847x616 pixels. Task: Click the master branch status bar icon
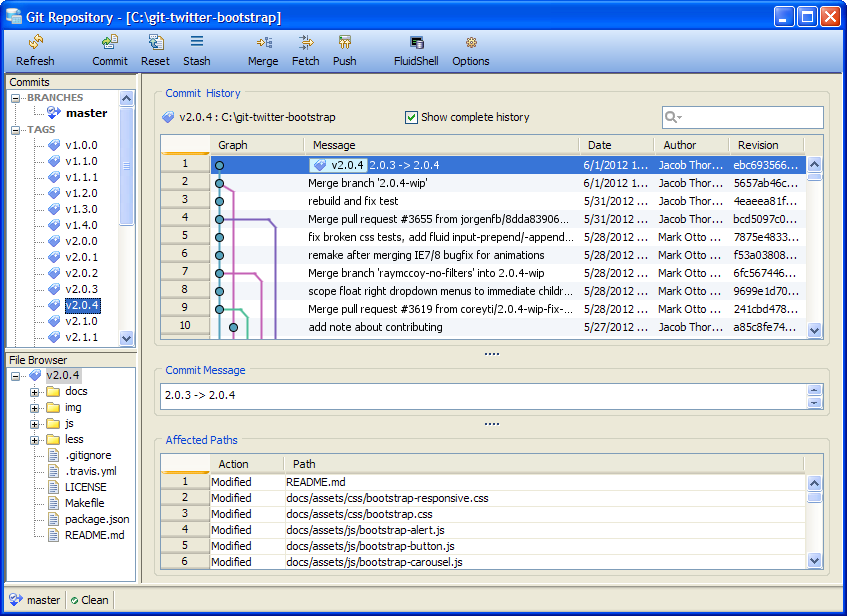click(x=16, y=599)
